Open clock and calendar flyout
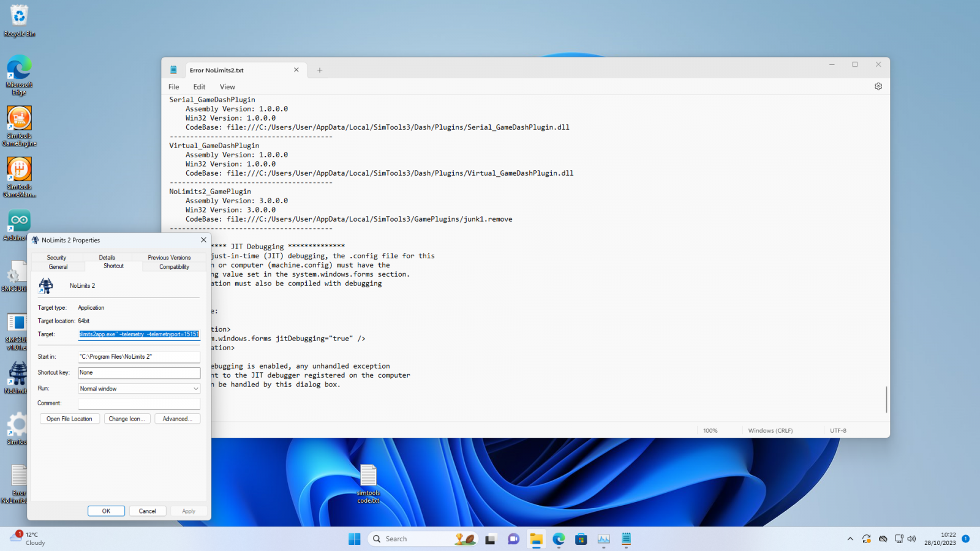 point(940,539)
